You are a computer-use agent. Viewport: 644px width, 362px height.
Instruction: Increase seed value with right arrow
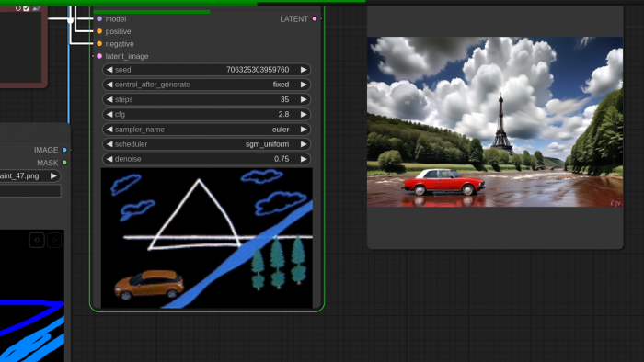[x=304, y=70]
